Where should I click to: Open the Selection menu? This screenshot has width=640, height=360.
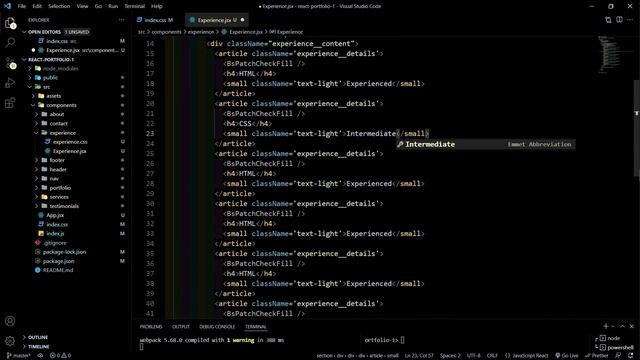(x=59, y=6)
